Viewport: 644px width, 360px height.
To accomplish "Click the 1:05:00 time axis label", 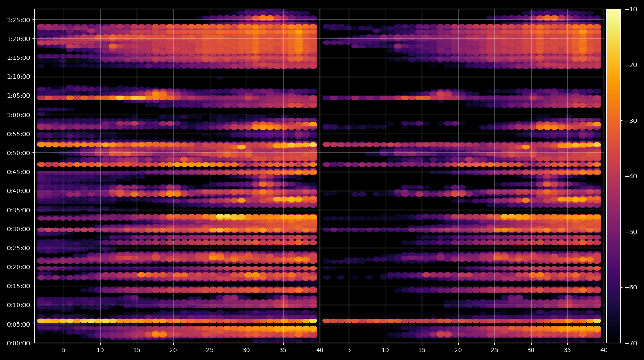I will [19, 96].
